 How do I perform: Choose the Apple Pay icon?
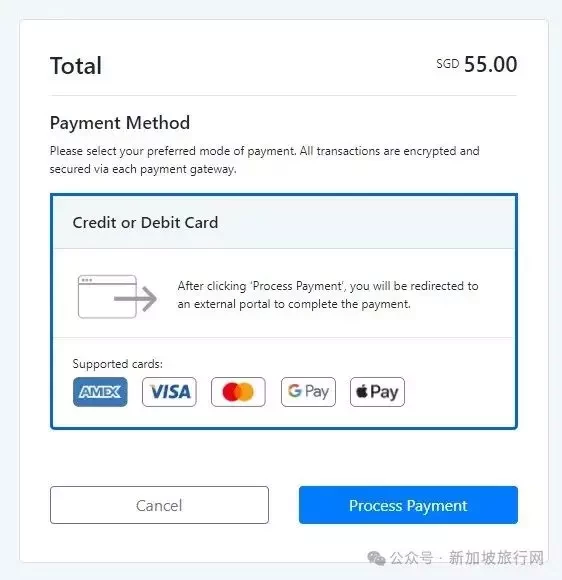coord(377,392)
